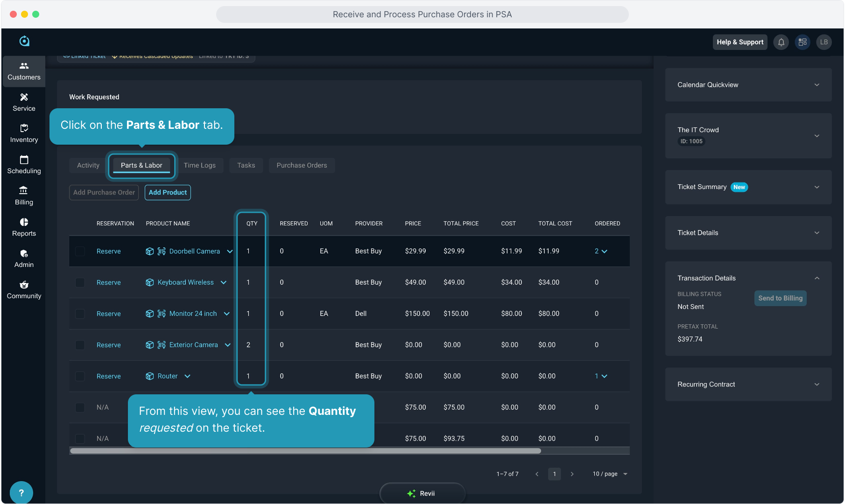This screenshot has width=845, height=504.
Task: Go to Scheduling in the sidebar
Action: point(24,165)
